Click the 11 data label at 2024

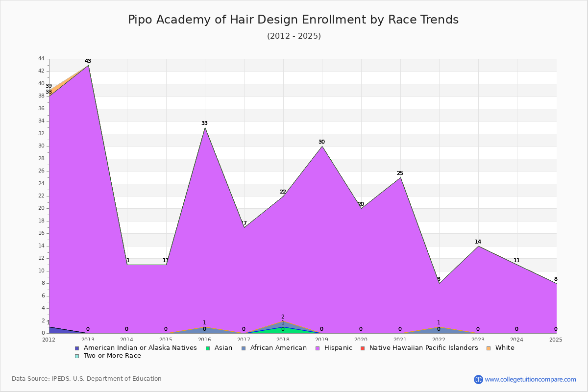click(516, 261)
